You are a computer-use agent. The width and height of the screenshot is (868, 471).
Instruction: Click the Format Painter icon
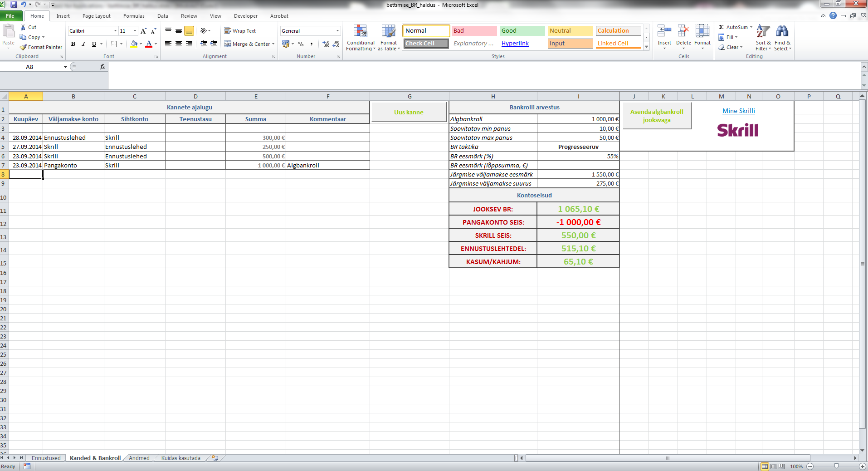24,47
